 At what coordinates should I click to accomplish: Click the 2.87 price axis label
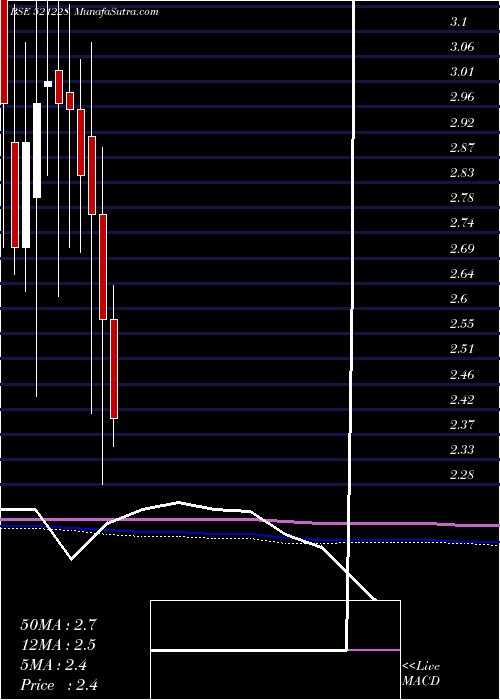(x=462, y=148)
